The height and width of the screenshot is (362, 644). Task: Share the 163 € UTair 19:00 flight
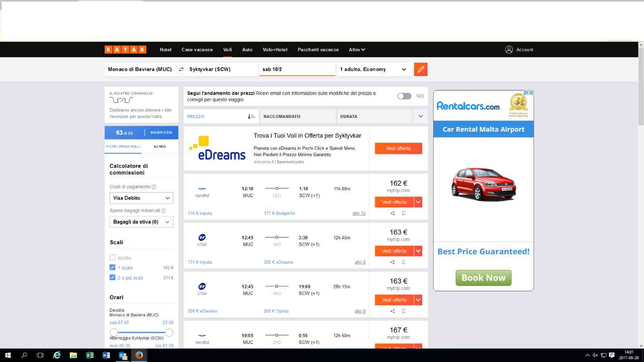pyautogui.click(x=392, y=311)
